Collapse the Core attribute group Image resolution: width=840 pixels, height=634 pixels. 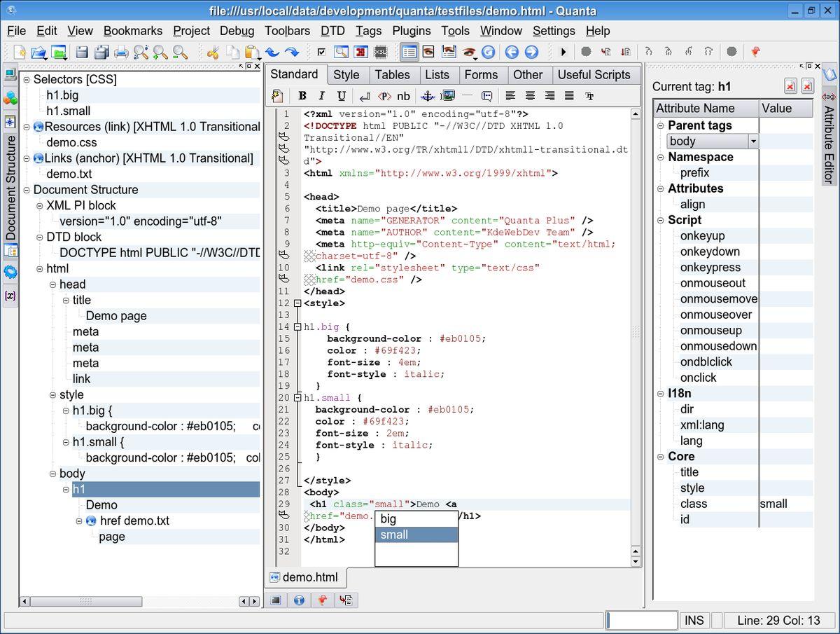point(661,457)
